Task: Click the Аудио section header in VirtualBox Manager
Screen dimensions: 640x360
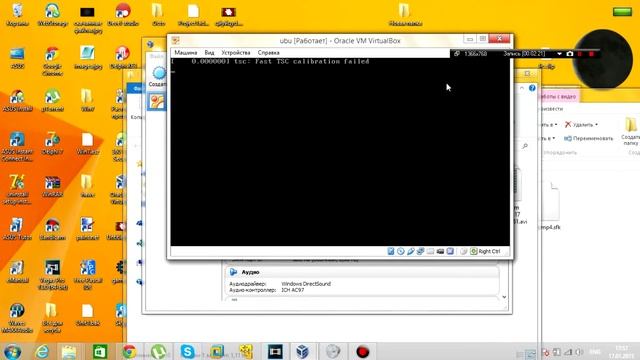Action: 251,272
